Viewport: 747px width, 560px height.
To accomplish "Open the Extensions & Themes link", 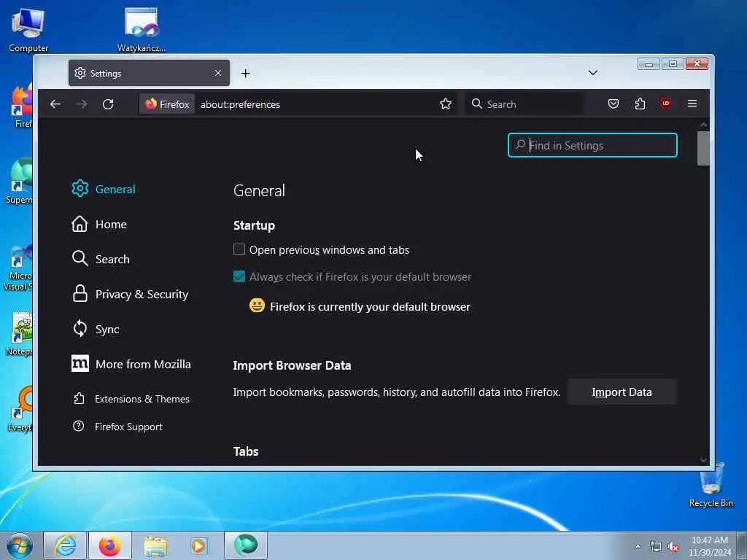I will pos(131,399).
